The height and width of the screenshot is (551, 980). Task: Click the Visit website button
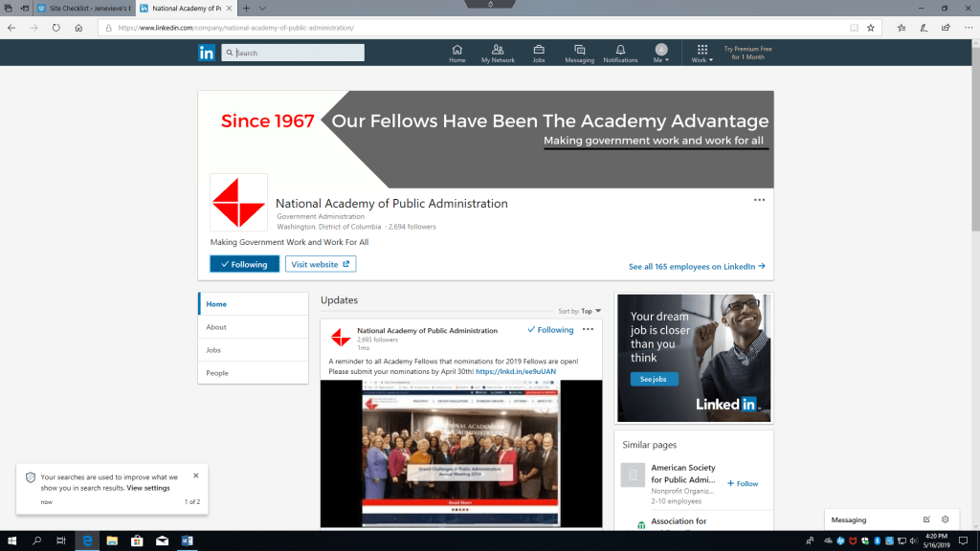[x=321, y=264]
